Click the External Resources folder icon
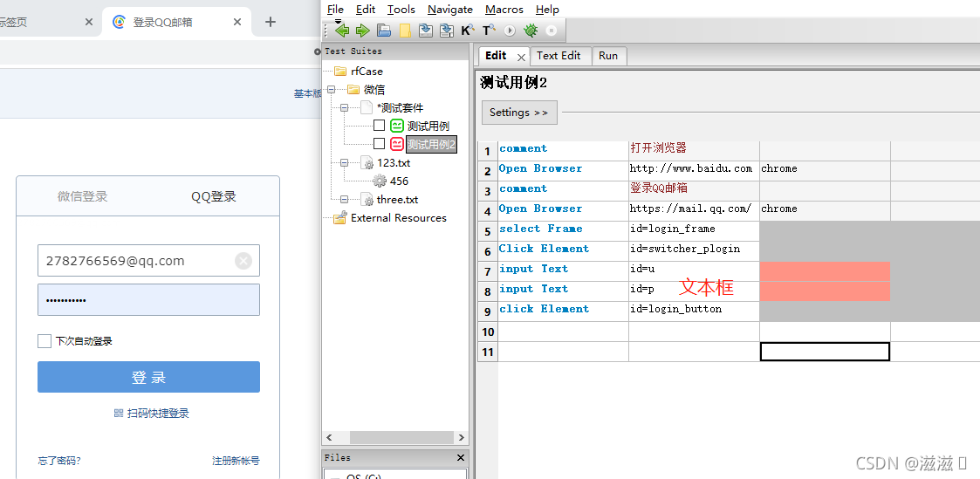980x479 pixels. click(x=340, y=218)
